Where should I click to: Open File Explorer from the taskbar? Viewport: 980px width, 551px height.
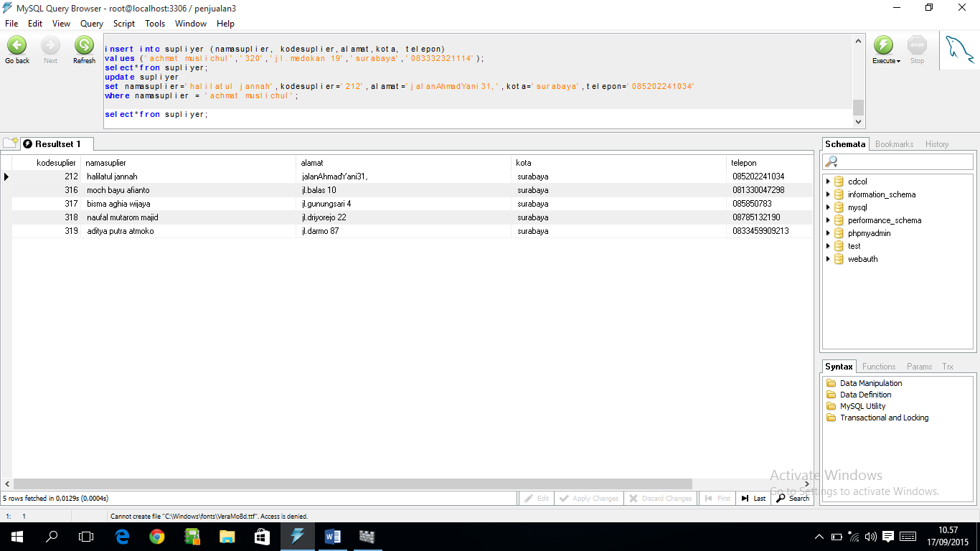click(227, 536)
